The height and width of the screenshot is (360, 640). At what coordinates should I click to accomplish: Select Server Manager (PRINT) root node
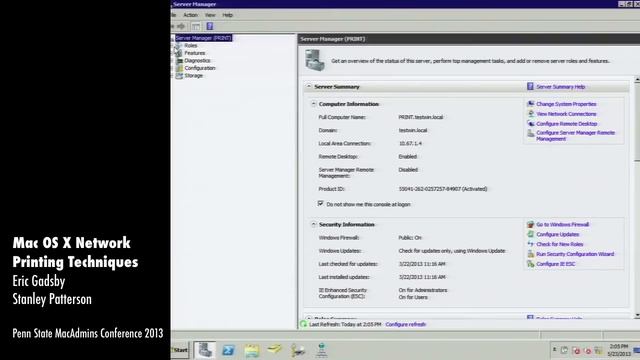pyautogui.click(x=203, y=38)
